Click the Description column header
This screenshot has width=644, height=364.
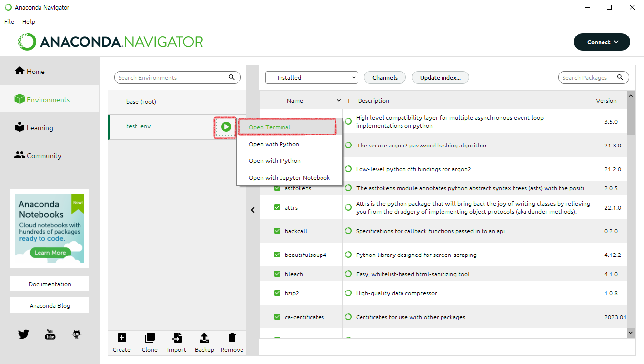pos(373,101)
